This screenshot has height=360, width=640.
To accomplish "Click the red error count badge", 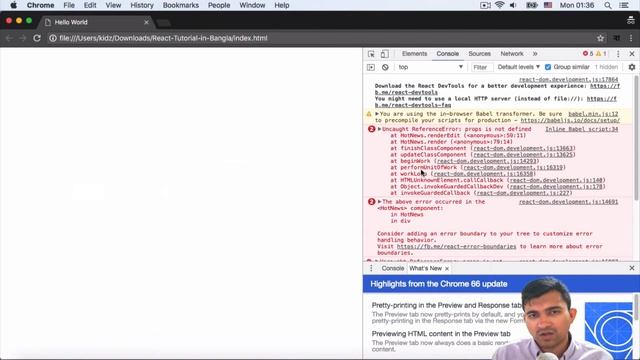I will coord(588,53).
